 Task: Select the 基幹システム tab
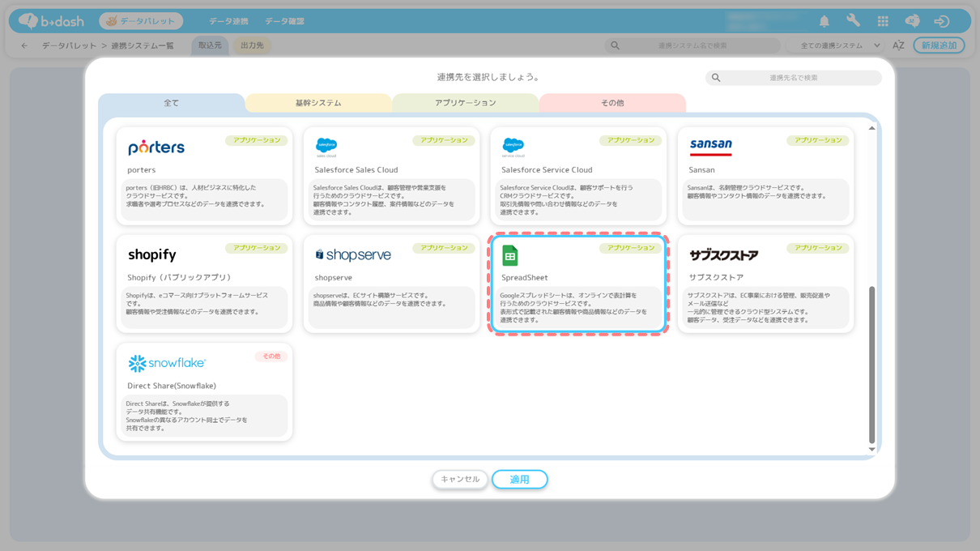tap(318, 103)
